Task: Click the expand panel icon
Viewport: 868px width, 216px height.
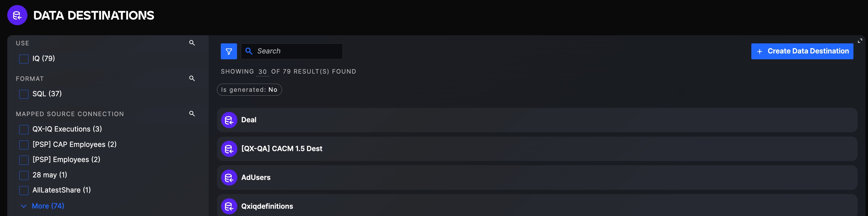Action: pyautogui.click(x=860, y=41)
